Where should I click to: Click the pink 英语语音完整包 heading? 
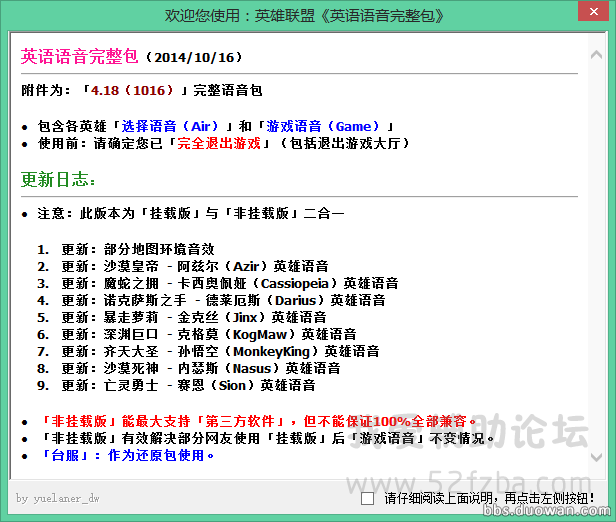(81, 57)
